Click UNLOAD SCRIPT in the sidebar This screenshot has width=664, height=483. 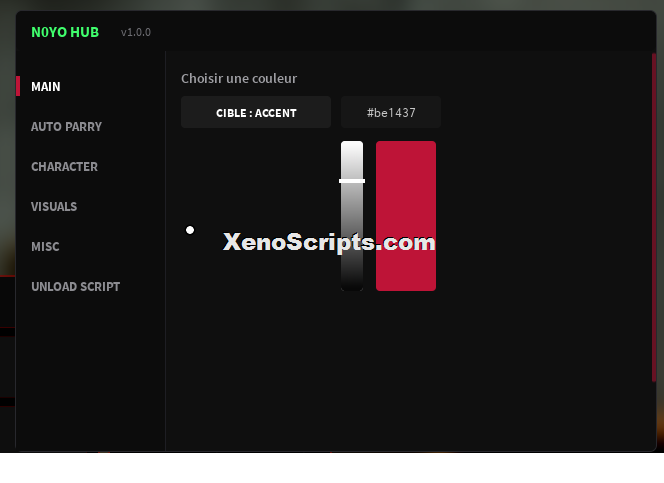(76, 287)
